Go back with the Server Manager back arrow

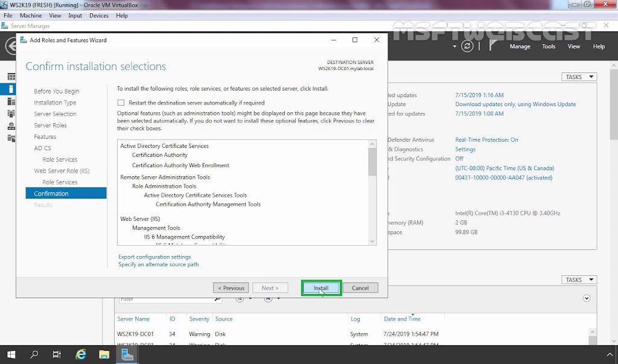[x=11, y=46]
